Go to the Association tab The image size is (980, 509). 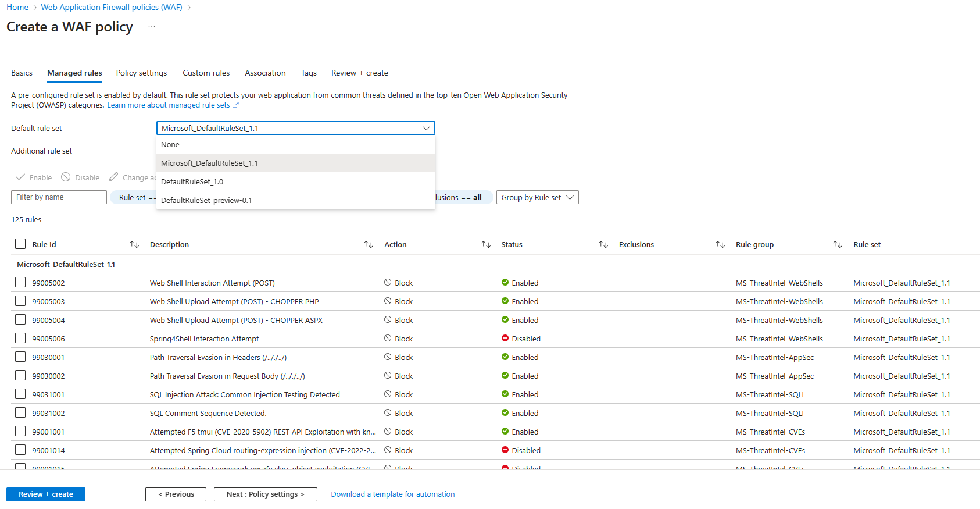point(265,73)
